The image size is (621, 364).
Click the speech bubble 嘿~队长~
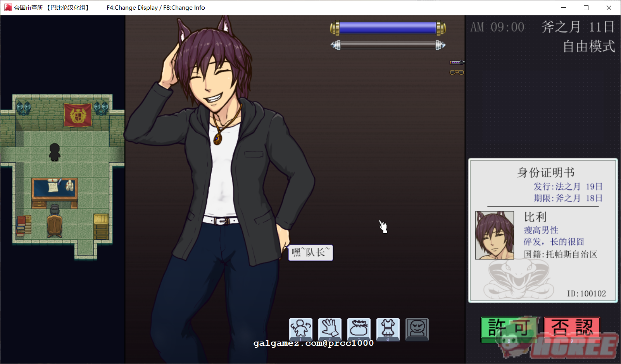point(310,252)
